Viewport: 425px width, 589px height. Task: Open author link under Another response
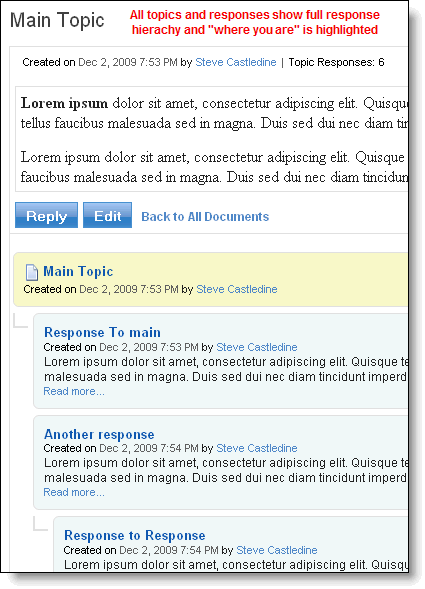pyautogui.click(x=257, y=448)
